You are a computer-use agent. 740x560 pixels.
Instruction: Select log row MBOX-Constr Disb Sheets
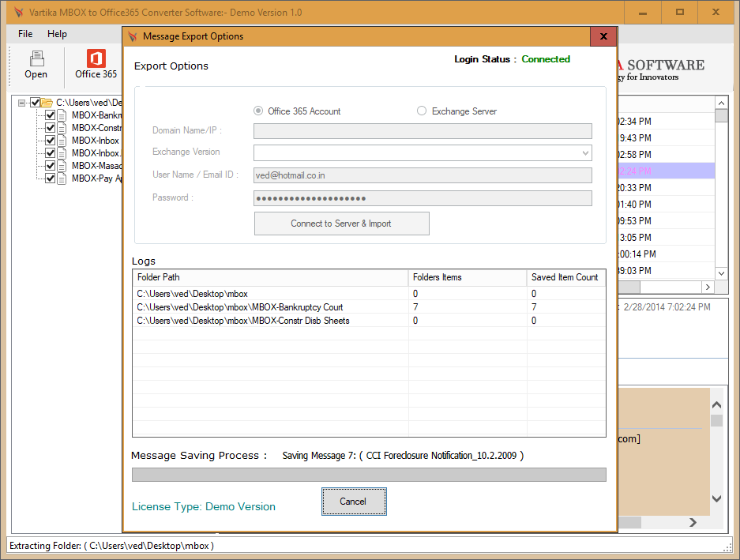point(369,321)
